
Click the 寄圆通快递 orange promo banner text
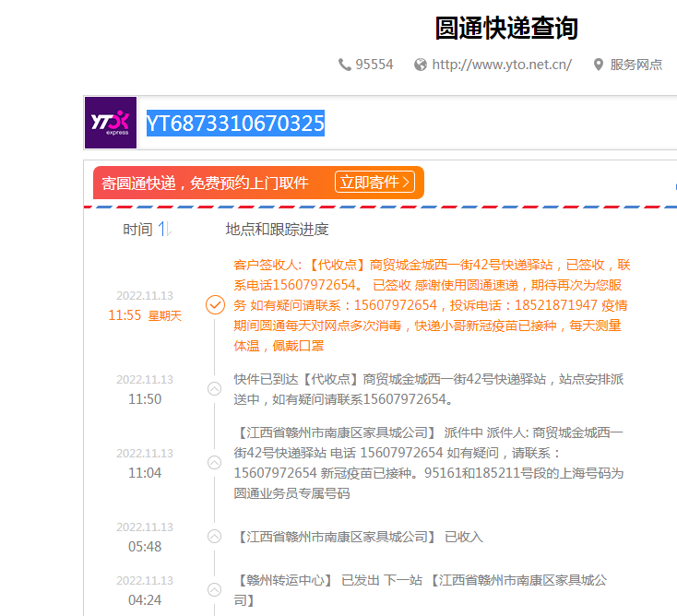click(205, 183)
